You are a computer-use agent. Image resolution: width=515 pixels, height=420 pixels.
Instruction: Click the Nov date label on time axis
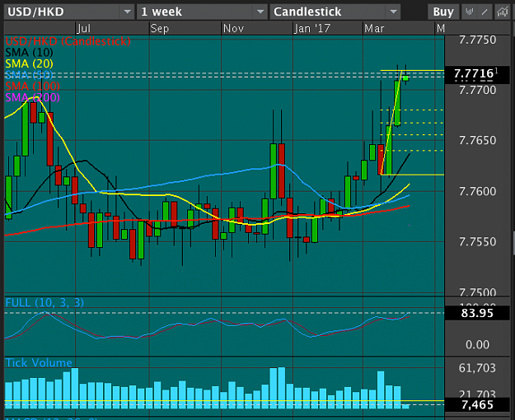pos(233,29)
